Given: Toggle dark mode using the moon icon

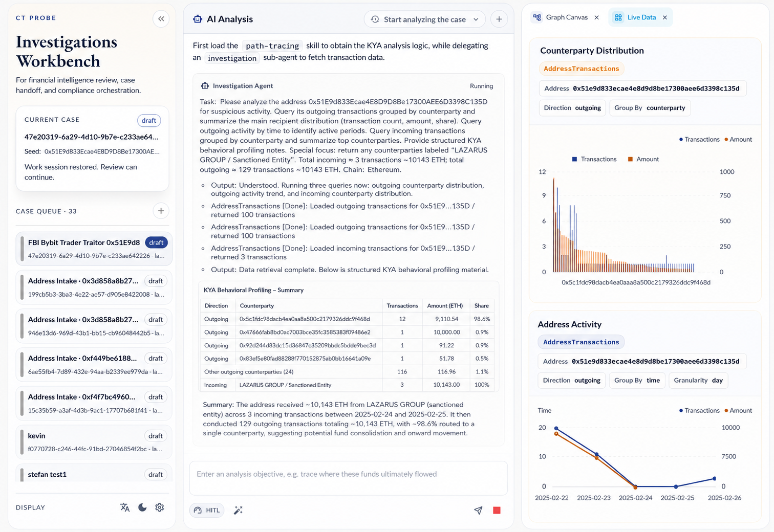Looking at the screenshot, I should click(142, 507).
